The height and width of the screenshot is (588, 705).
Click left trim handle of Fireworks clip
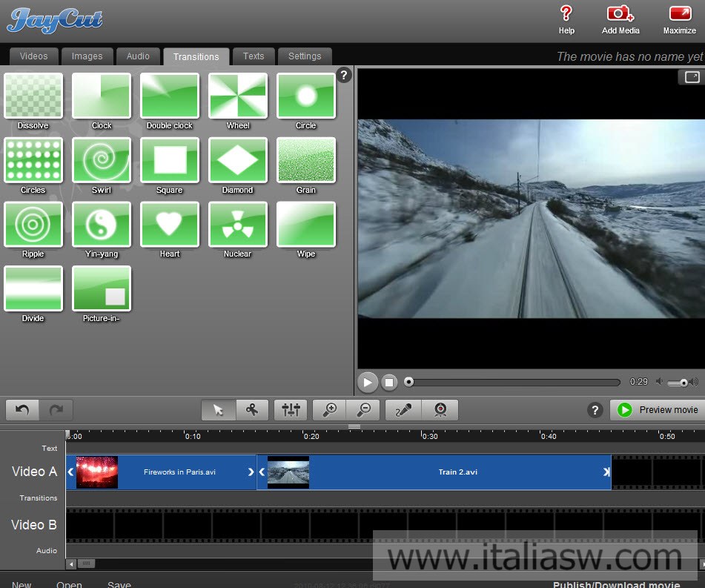[x=70, y=472]
